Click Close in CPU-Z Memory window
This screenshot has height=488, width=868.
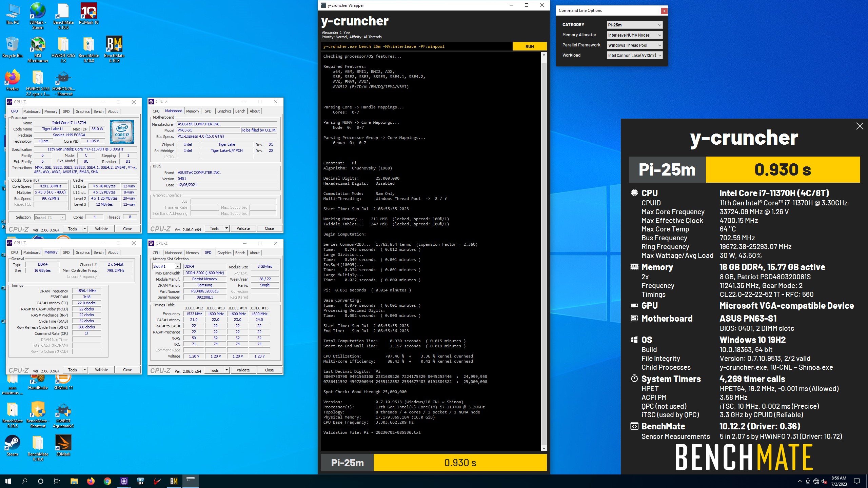[x=127, y=370]
